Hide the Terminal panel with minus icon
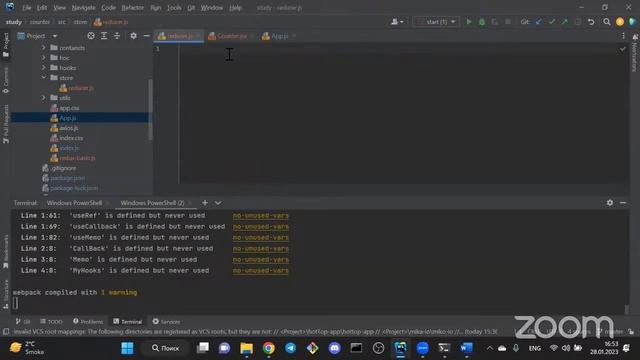Viewport: 640px width, 360px height. coord(623,203)
